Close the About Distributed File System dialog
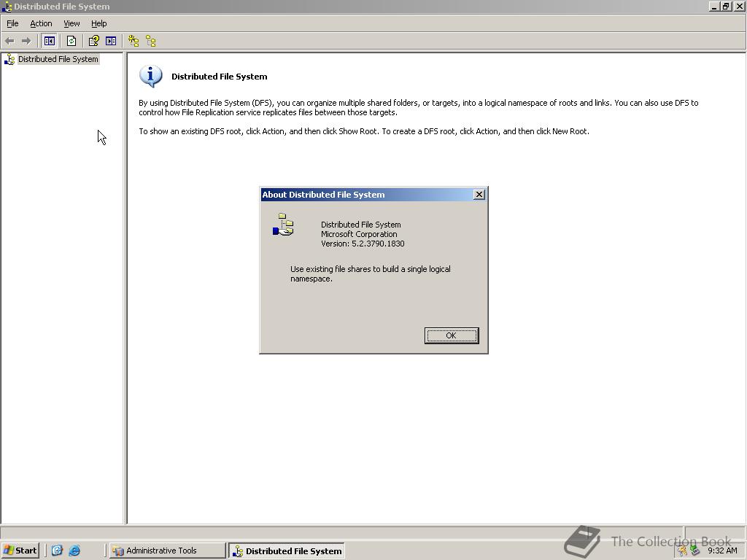 [479, 194]
